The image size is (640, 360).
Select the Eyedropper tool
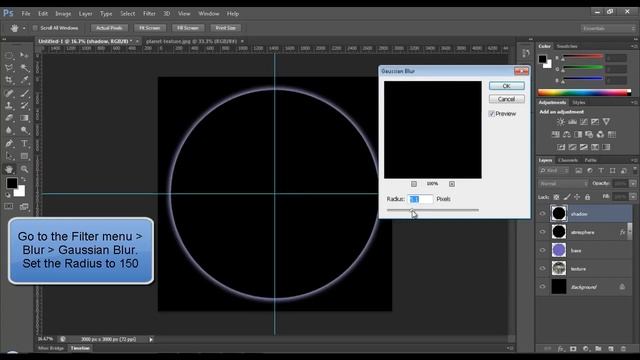click(24, 80)
